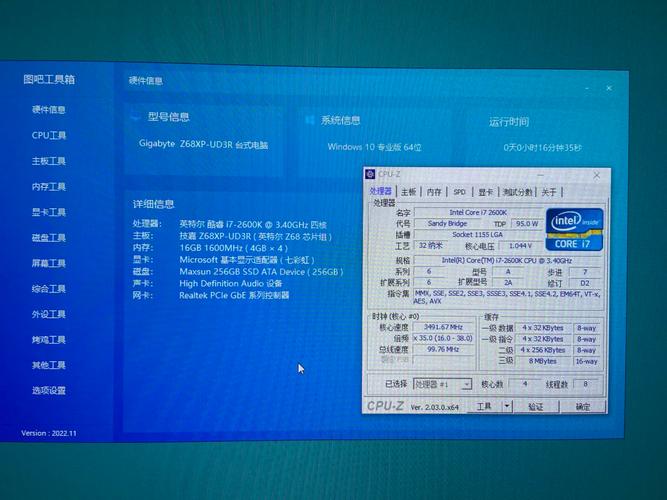Viewport: 667px width, 500px height.
Task: Click the CPU-Z title bar icon
Action: point(370,174)
